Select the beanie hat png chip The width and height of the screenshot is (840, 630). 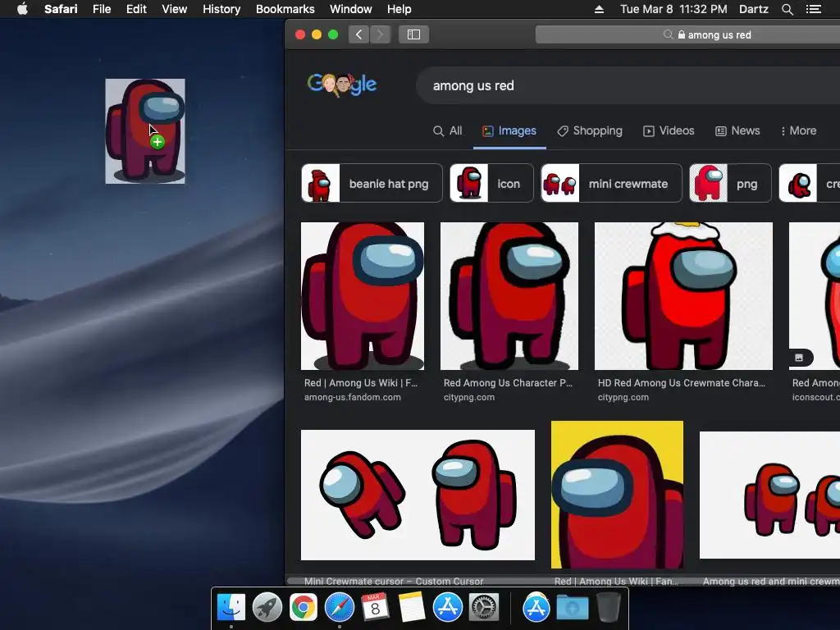(x=372, y=183)
